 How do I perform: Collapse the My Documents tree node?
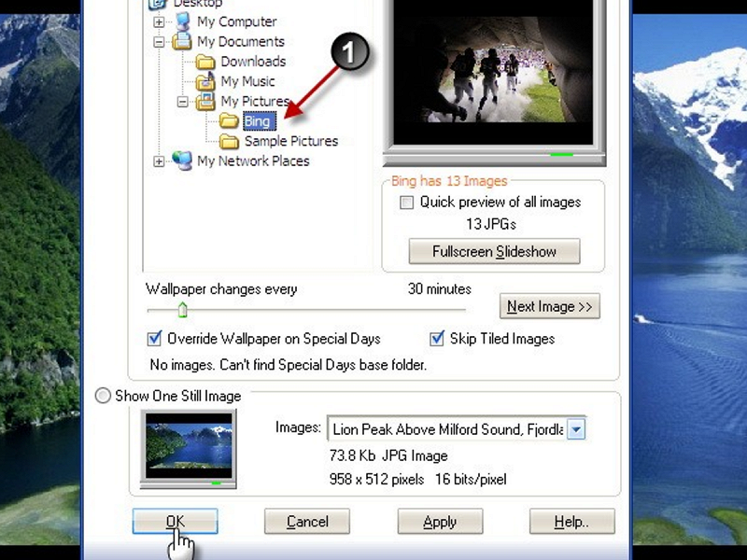[x=159, y=42]
